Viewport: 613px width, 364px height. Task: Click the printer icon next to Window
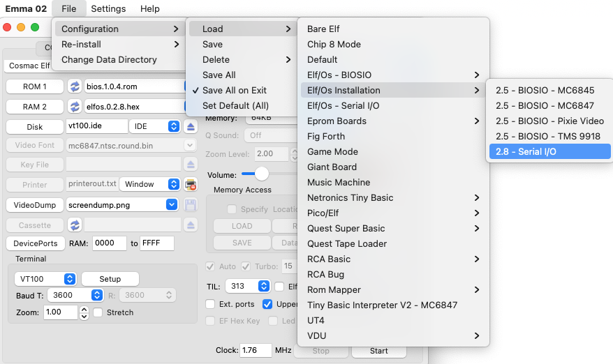[x=191, y=184]
